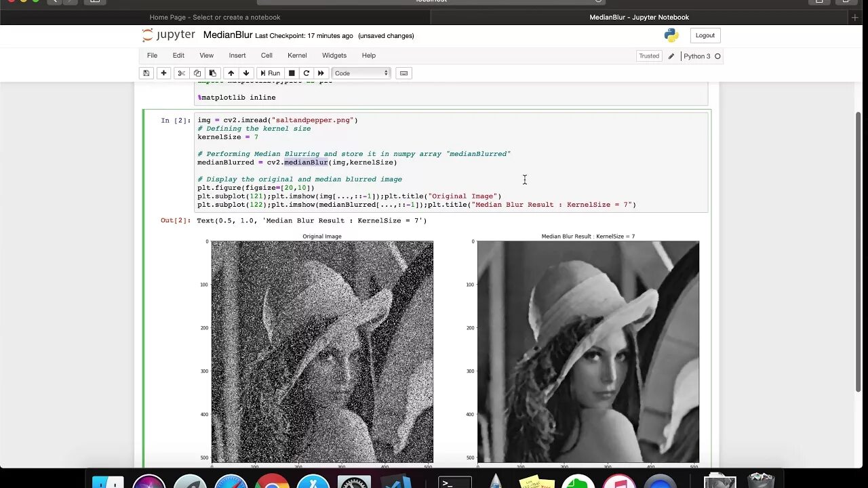The height and width of the screenshot is (488, 868).
Task: Click the Jupyter logo
Action: tap(169, 35)
